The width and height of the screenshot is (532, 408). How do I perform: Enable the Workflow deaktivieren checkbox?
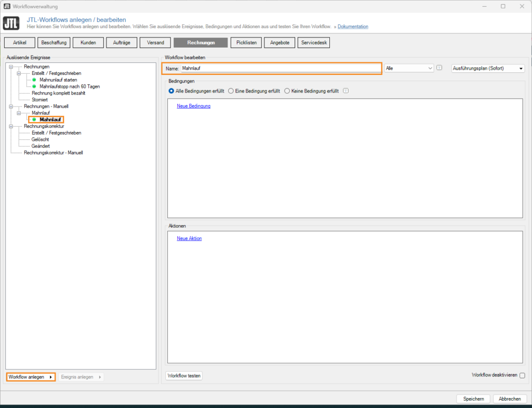(522, 375)
